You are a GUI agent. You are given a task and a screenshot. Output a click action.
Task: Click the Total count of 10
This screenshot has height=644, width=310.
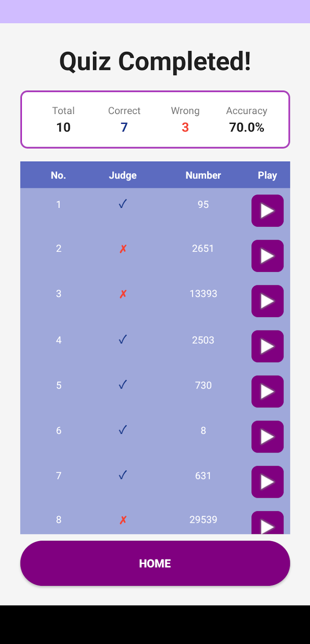(63, 127)
